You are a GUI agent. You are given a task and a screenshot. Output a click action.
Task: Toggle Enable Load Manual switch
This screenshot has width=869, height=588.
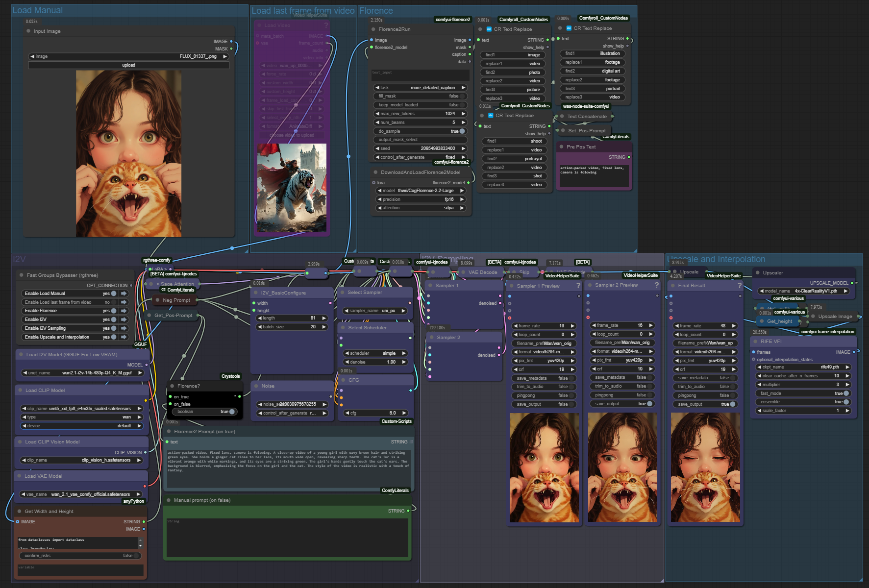tap(114, 294)
